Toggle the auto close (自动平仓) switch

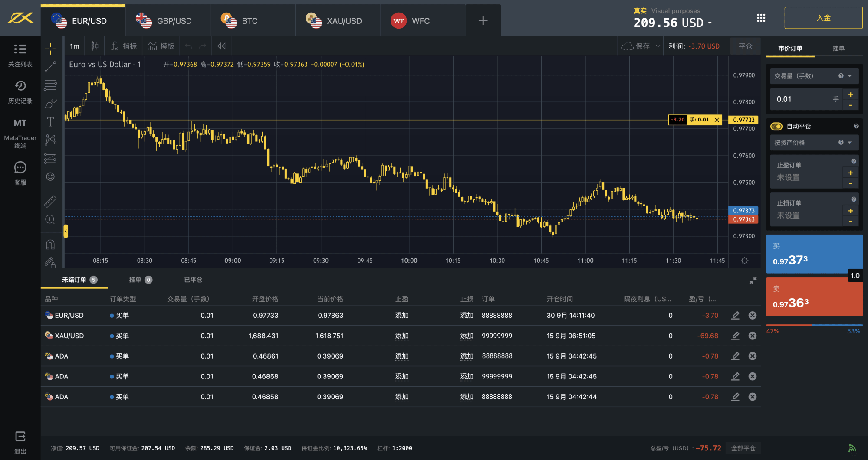(x=776, y=127)
